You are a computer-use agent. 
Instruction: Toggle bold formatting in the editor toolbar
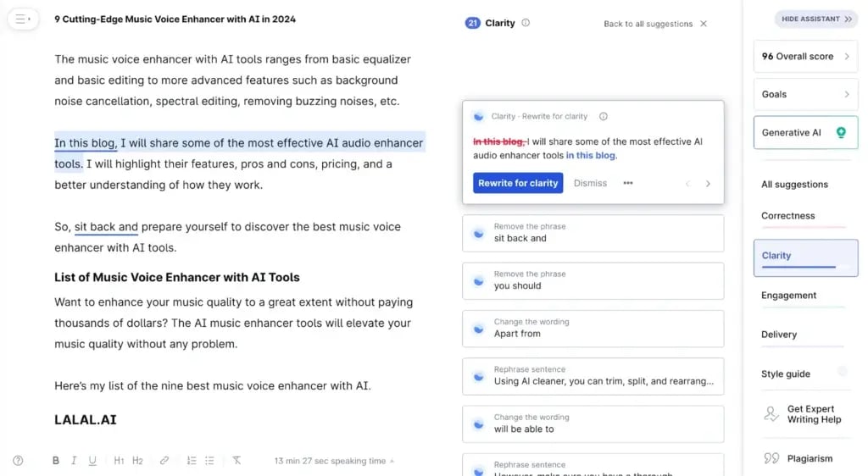(56, 461)
